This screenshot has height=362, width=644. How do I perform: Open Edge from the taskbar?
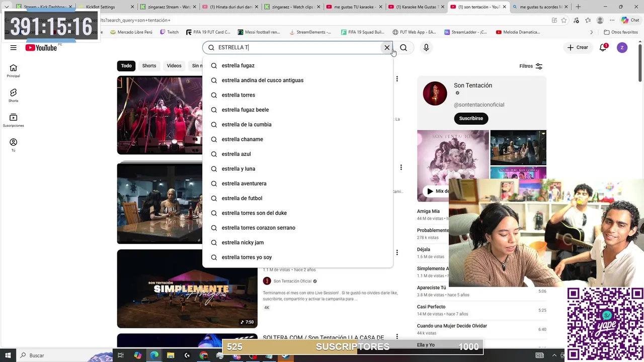click(x=154, y=355)
